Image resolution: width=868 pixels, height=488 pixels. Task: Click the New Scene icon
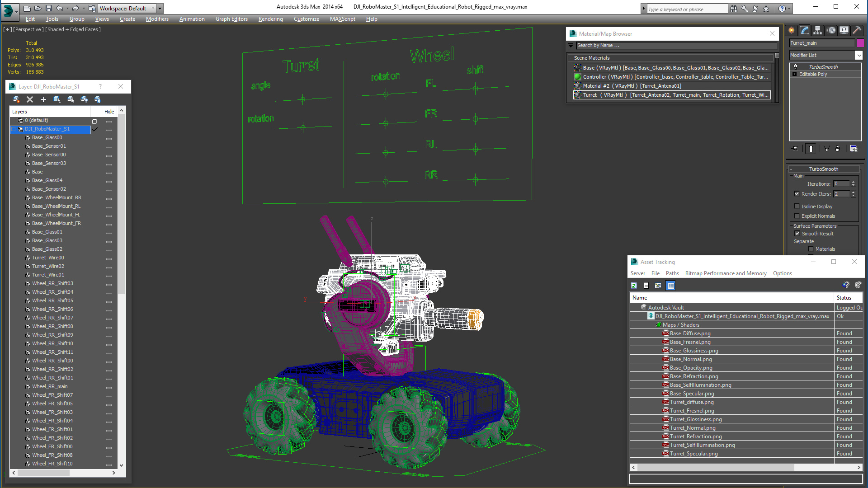[x=27, y=8]
